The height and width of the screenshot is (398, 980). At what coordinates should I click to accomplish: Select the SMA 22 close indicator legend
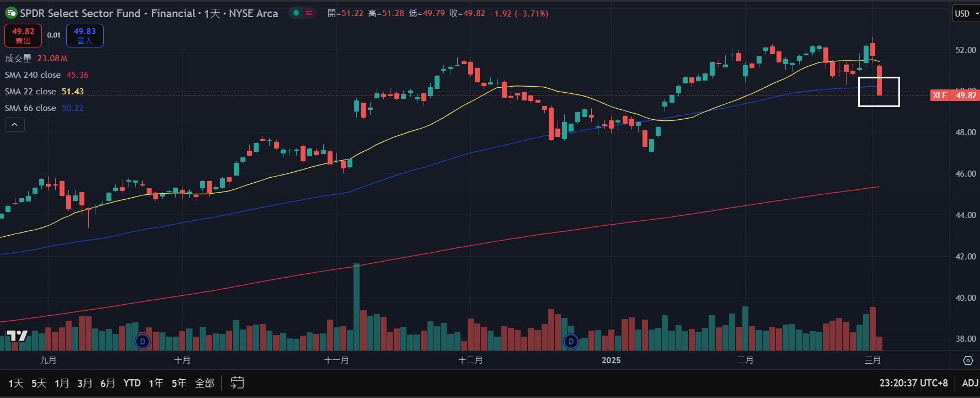31,92
